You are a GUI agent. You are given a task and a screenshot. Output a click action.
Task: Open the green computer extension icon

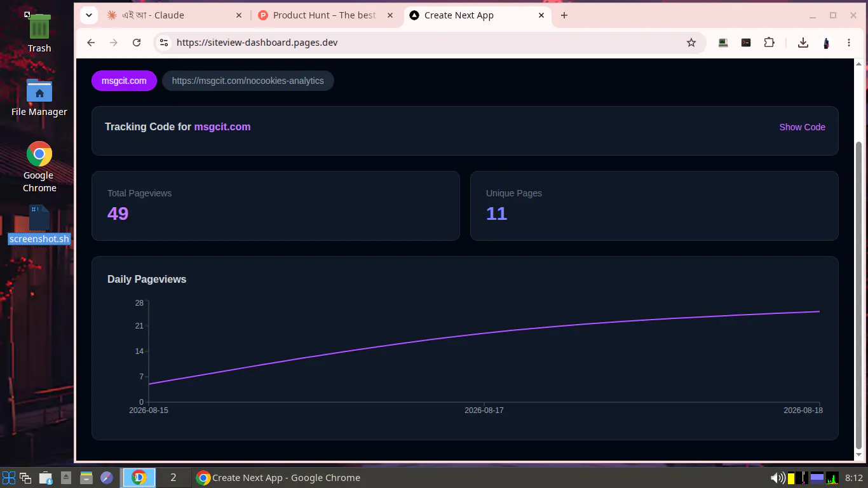click(723, 43)
